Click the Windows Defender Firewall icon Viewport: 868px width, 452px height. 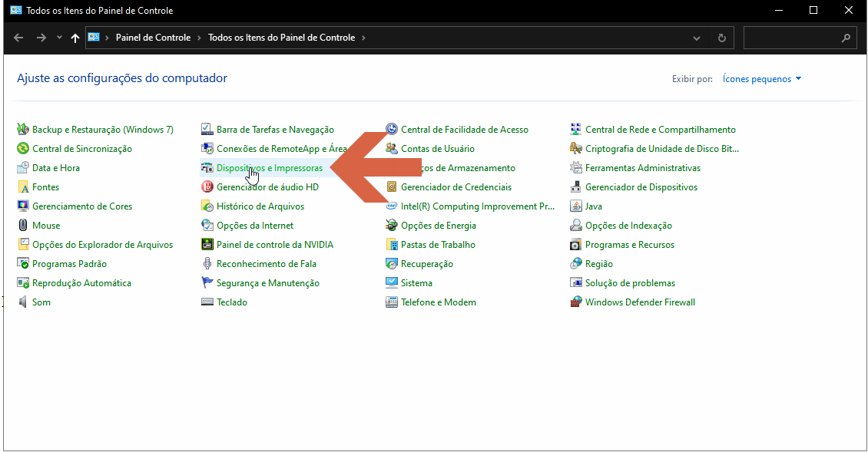[575, 302]
